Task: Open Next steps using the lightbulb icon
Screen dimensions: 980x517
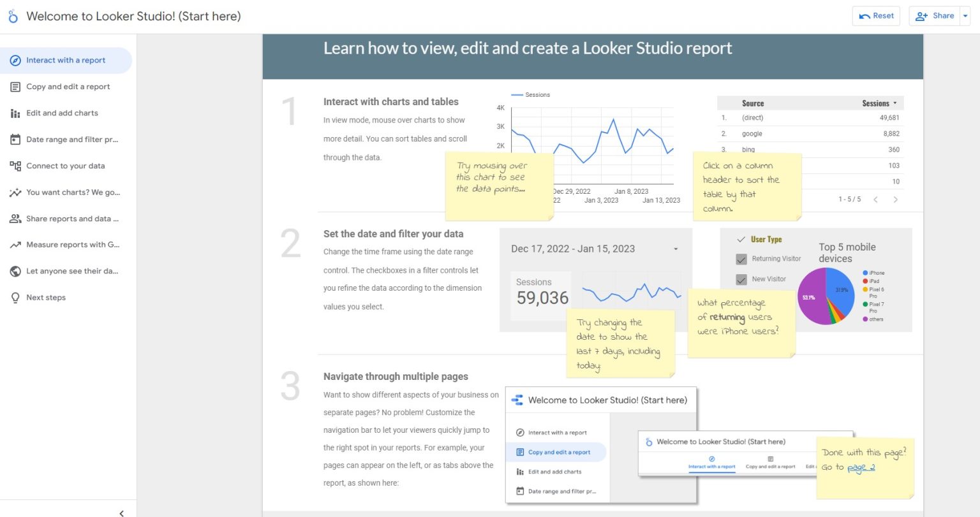Action: (15, 297)
